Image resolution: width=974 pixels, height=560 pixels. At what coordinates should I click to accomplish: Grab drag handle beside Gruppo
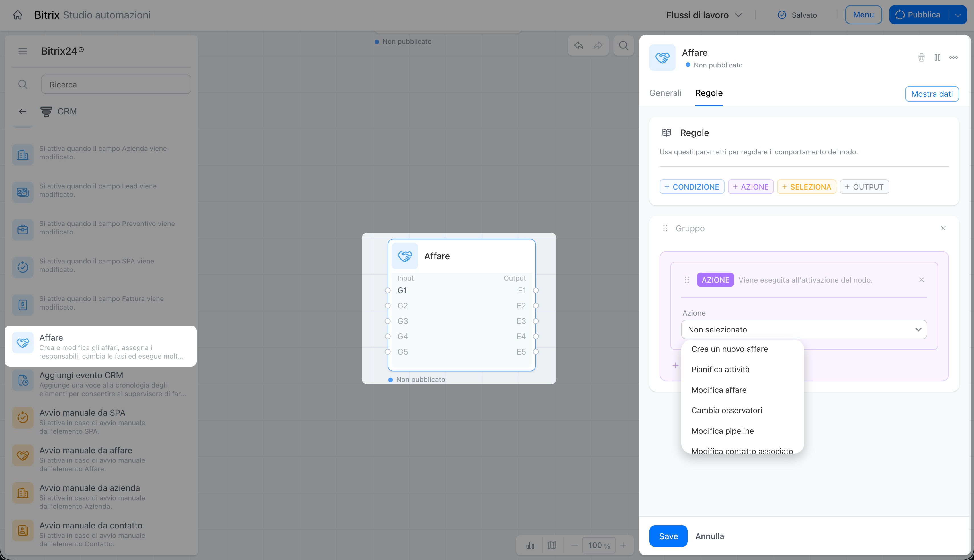665,228
